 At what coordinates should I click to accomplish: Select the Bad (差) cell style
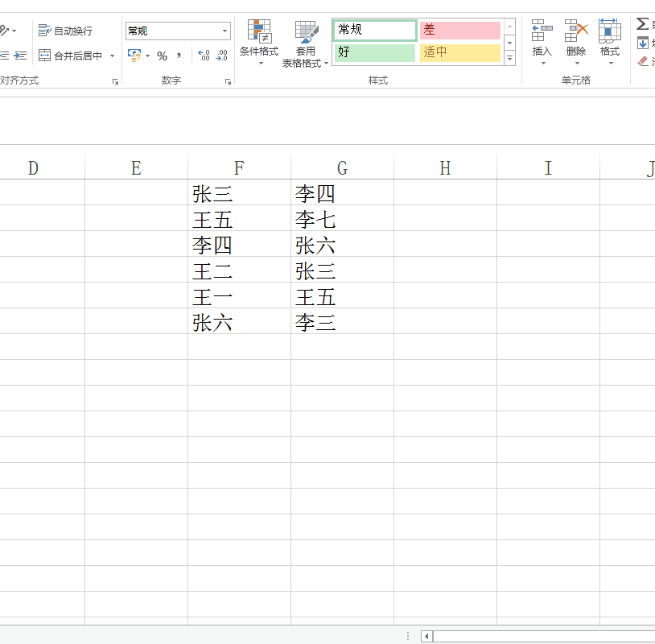point(460,30)
